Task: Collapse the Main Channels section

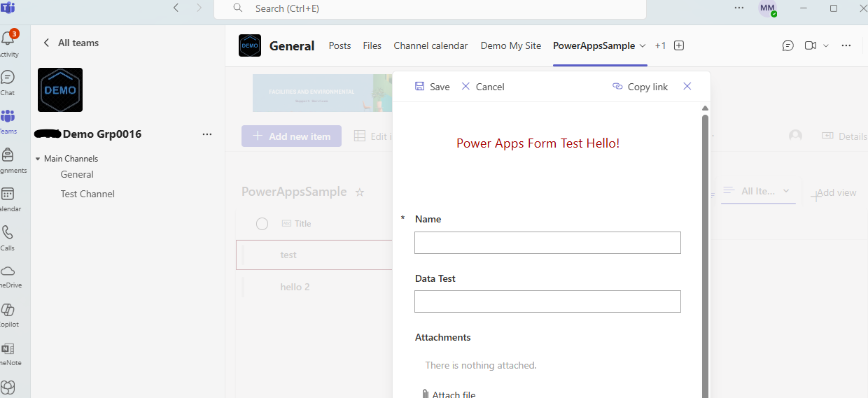Action: pyautogui.click(x=38, y=159)
